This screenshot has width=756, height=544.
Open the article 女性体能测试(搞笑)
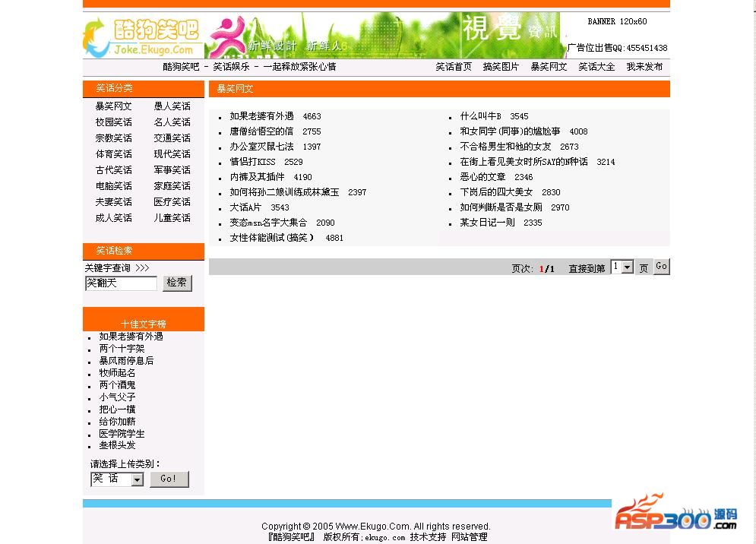click(272, 238)
